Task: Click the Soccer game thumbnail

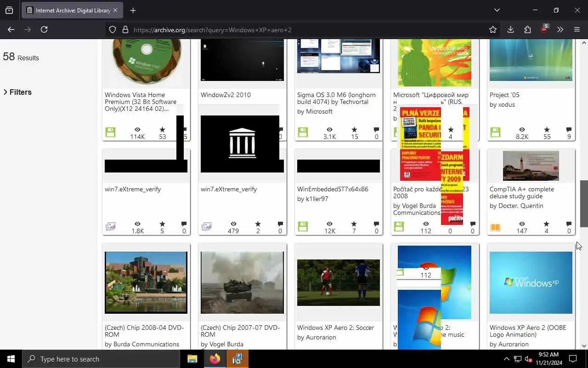Action: tap(339, 282)
